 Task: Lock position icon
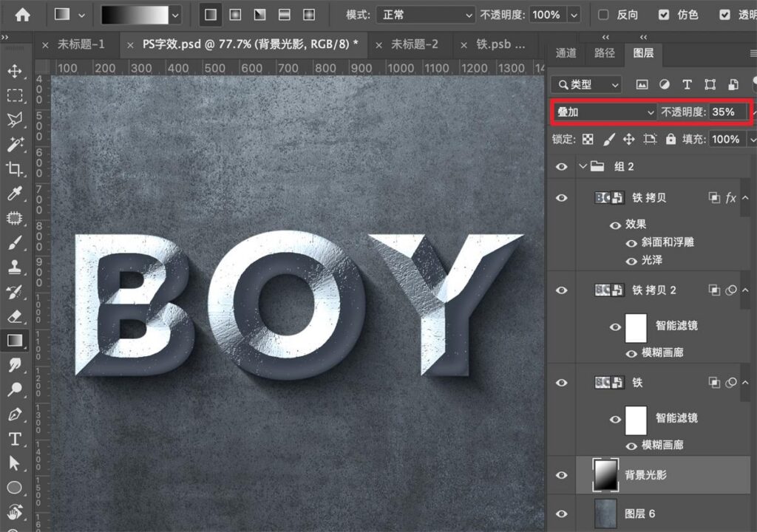(628, 140)
